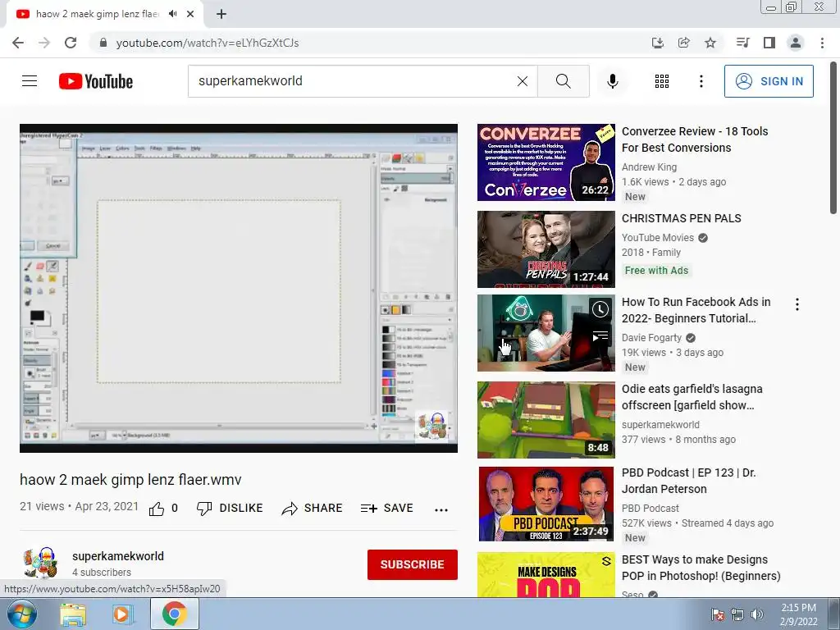Click PBD Podcast channel name
This screenshot has width=840, height=630.
(650, 509)
